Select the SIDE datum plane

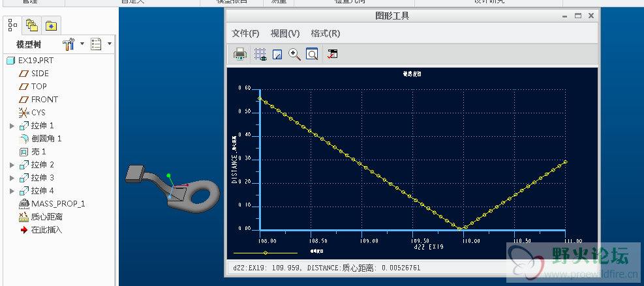[40, 74]
